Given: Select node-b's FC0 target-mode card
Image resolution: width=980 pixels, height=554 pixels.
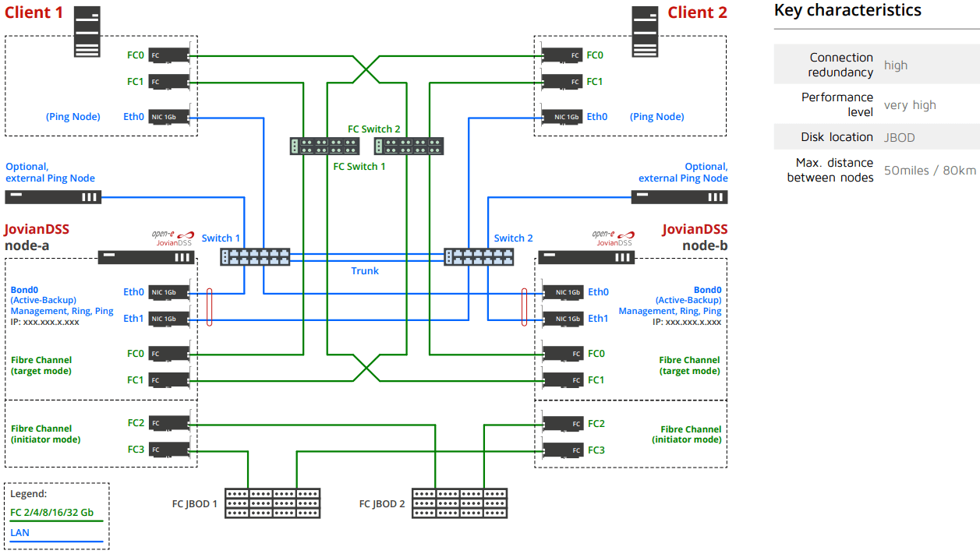Looking at the screenshot, I should click(x=562, y=355).
